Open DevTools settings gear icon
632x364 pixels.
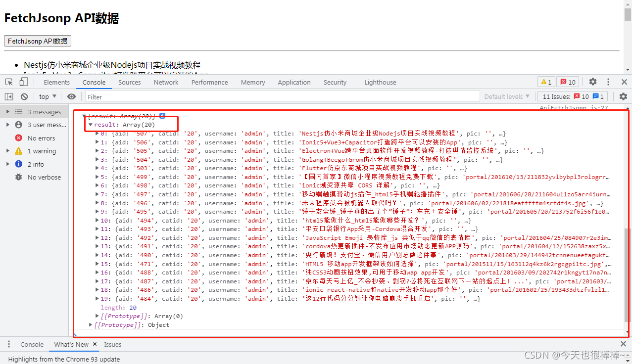click(x=593, y=82)
